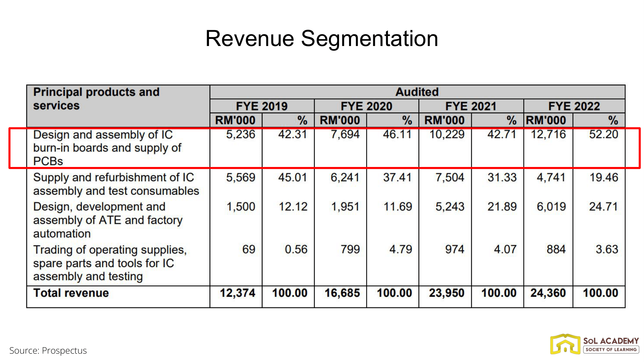Click the Source: Prospectus footnote text
The height and width of the screenshot is (362, 644).
click(x=48, y=350)
